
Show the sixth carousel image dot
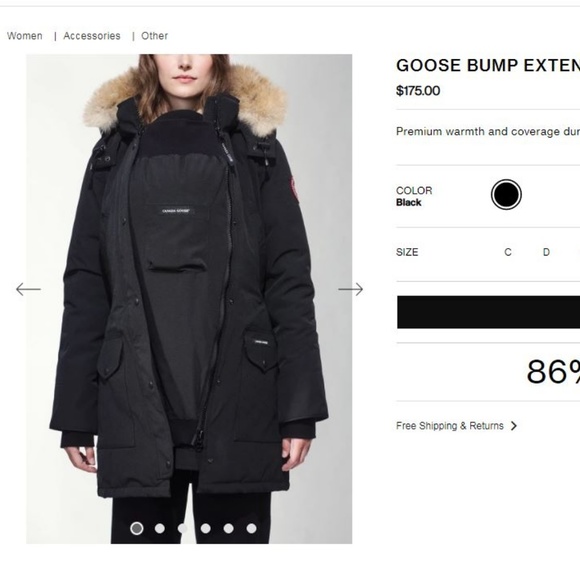tap(252, 528)
